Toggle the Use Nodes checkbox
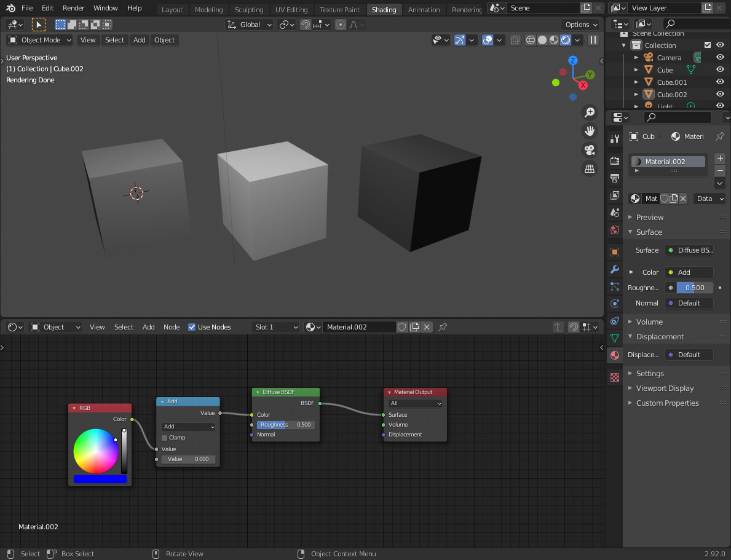The image size is (731, 560). 192,326
